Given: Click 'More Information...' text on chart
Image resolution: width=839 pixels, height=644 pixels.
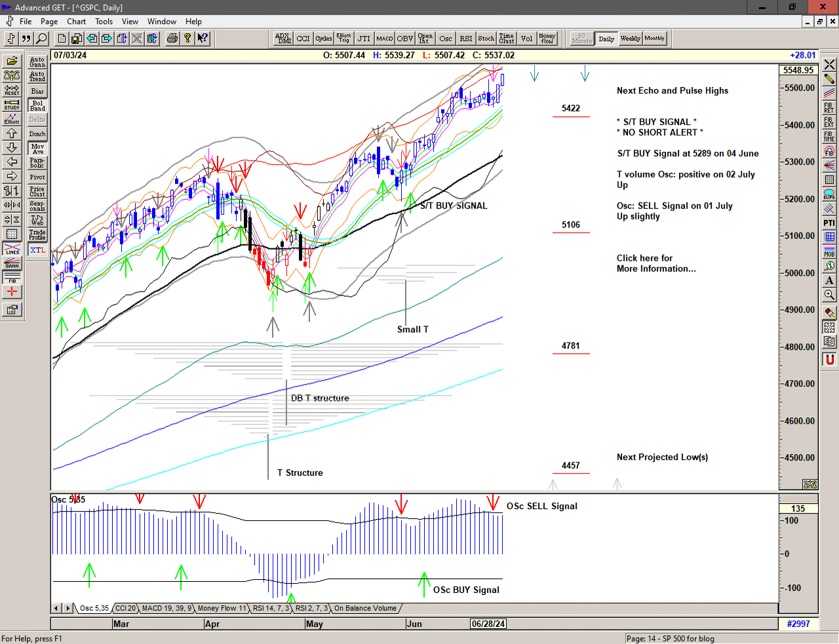Looking at the screenshot, I should (655, 269).
